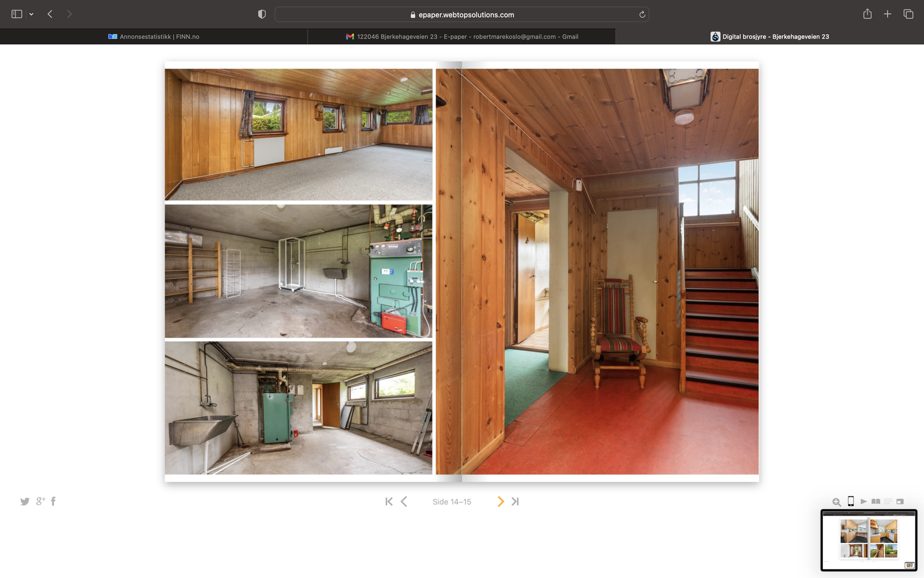Switch to the mobile phone view
The image size is (924, 578).
(x=851, y=501)
